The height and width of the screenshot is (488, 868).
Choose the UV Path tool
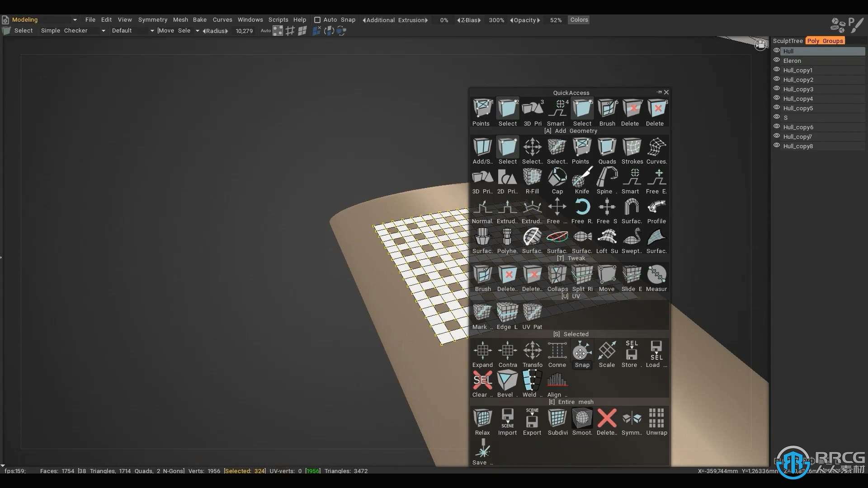pyautogui.click(x=532, y=317)
